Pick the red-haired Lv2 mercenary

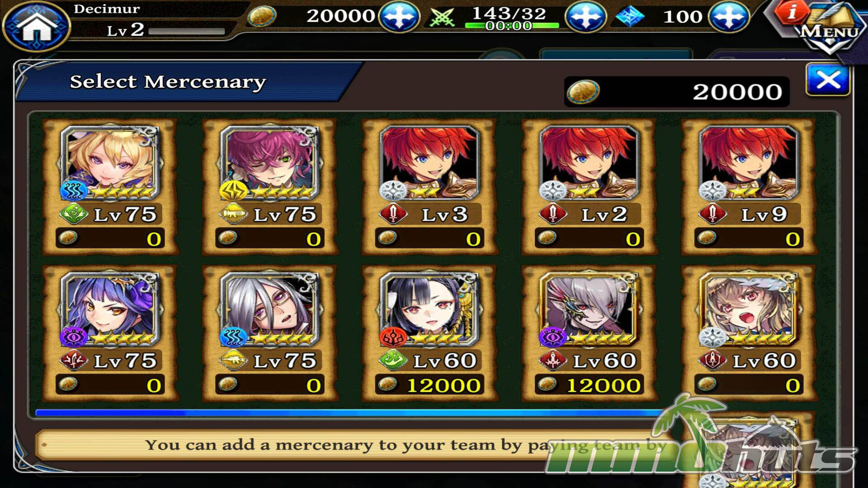click(589, 187)
